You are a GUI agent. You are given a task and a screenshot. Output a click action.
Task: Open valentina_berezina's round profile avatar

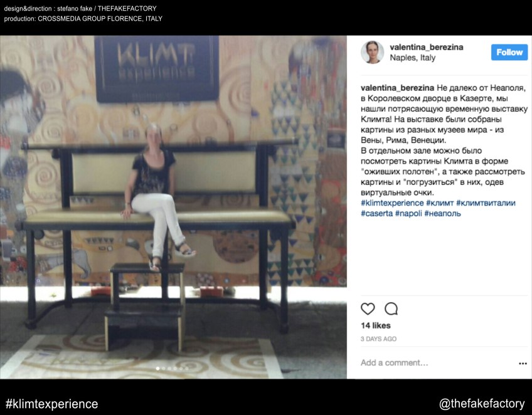(372, 52)
